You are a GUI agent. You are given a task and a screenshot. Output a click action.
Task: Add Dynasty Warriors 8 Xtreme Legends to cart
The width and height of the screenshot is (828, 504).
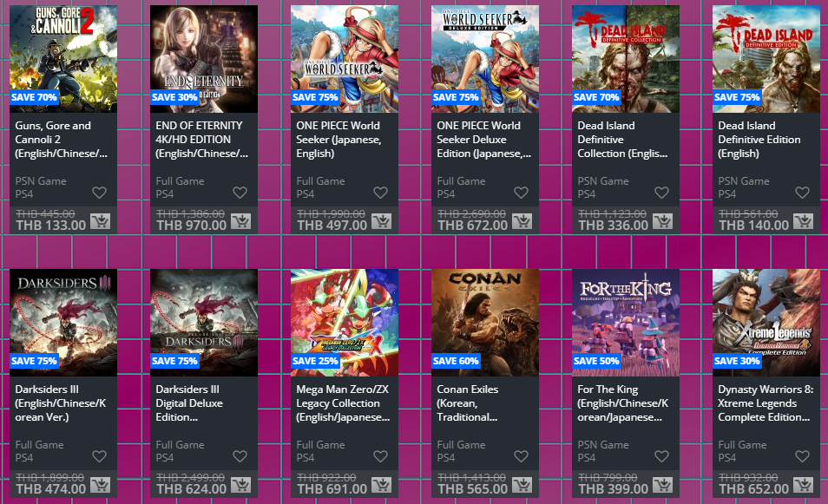coord(803,484)
